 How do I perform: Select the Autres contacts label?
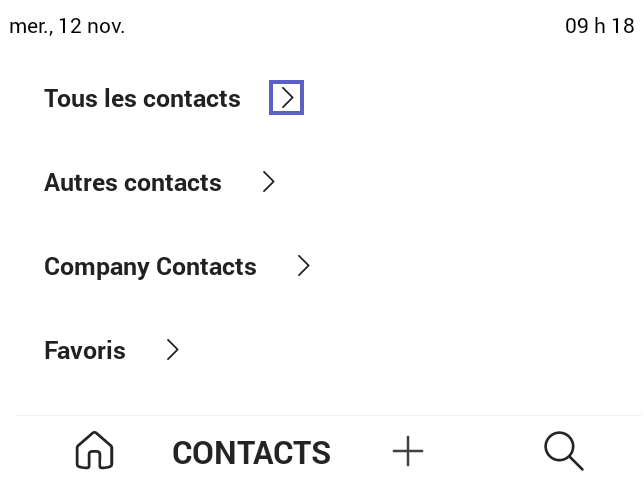click(133, 183)
